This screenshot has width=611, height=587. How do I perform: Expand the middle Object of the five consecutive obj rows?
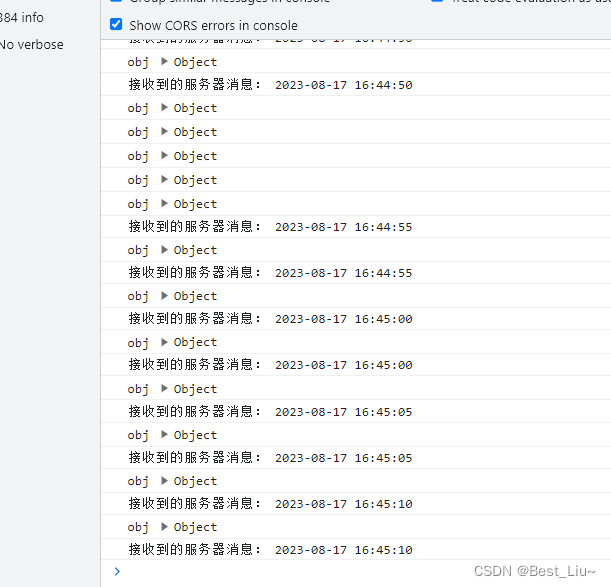point(164,156)
